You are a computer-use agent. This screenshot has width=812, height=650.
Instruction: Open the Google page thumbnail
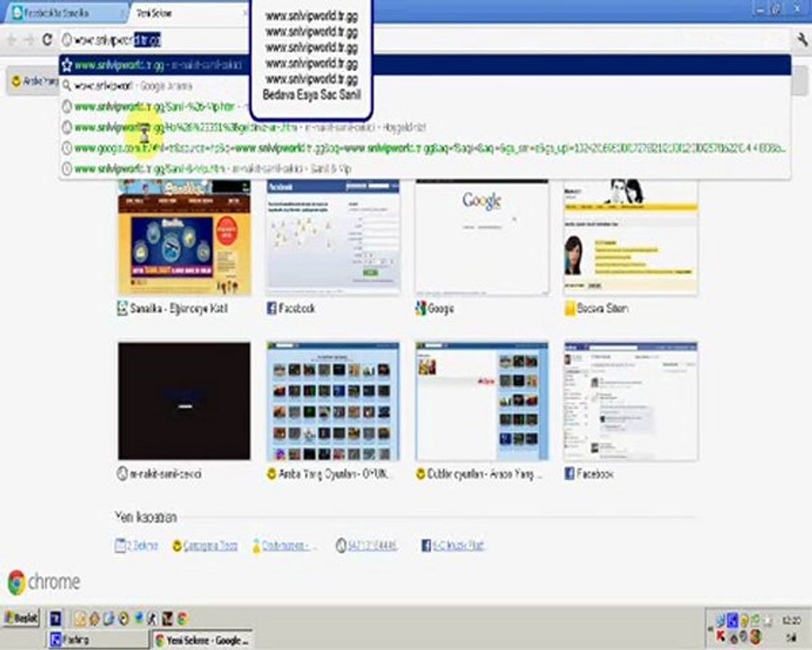tap(482, 237)
